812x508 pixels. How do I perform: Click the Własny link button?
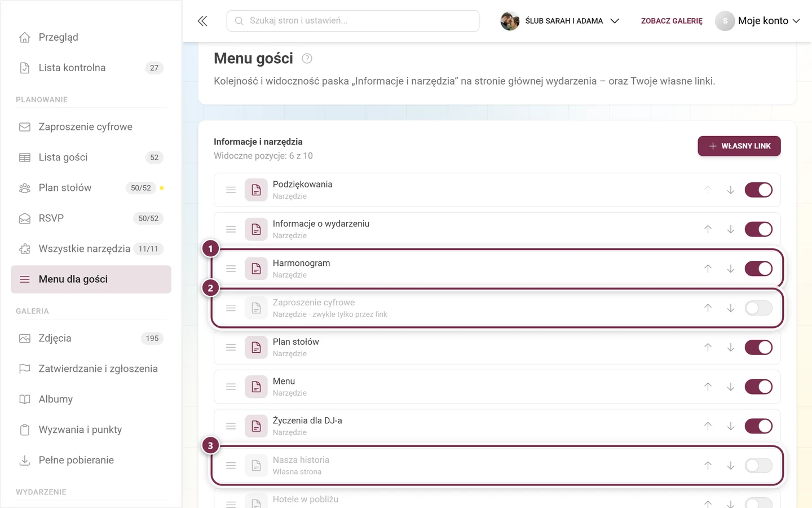pos(739,146)
